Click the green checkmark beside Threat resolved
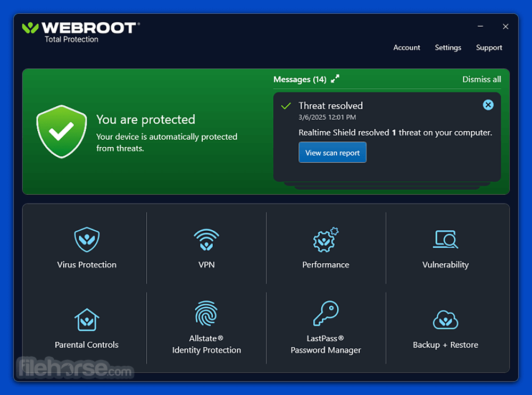532x395 pixels. [x=286, y=106]
